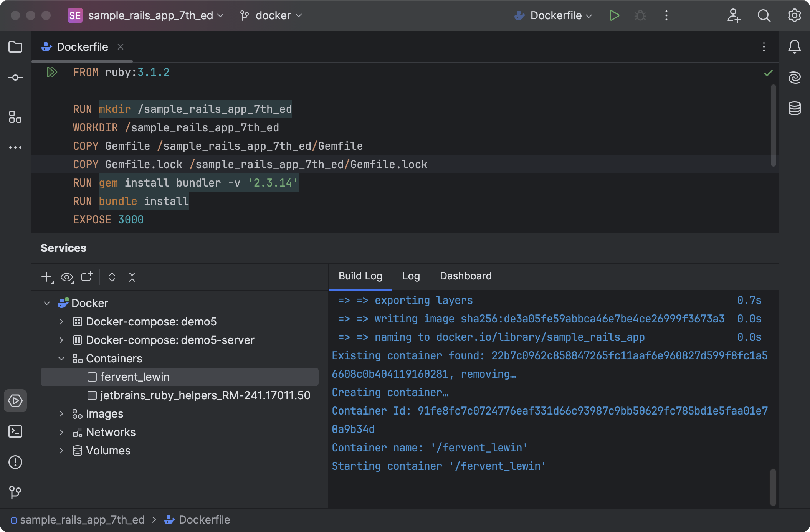
Task: Open the Terminal tool window
Action: (15, 431)
